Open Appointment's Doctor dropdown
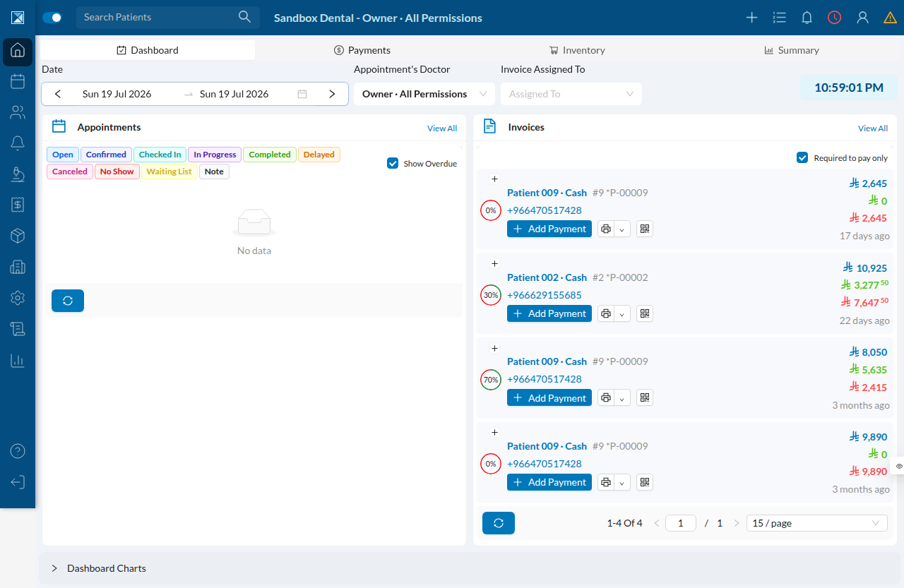 [423, 94]
